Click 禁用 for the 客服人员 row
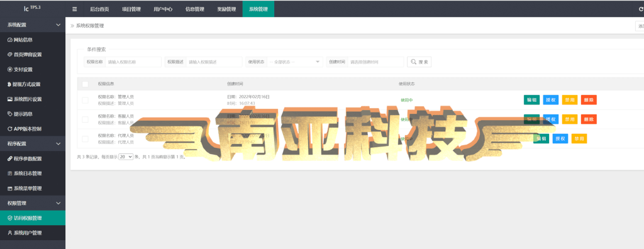The width and height of the screenshot is (644, 249). [570, 119]
